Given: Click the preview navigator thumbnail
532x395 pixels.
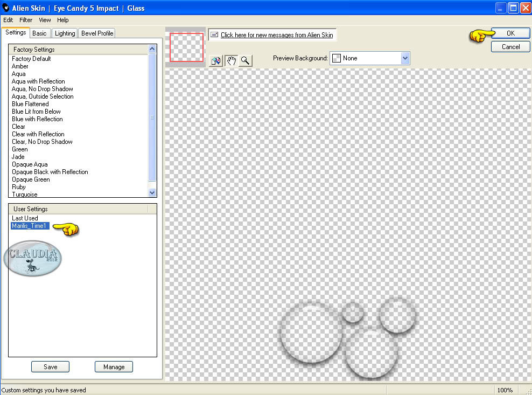Looking at the screenshot, I should pyautogui.click(x=186, y=47).
